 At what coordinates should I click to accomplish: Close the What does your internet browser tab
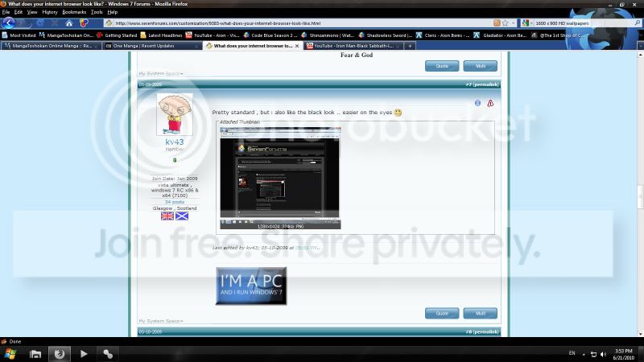(x=297, y=46)
